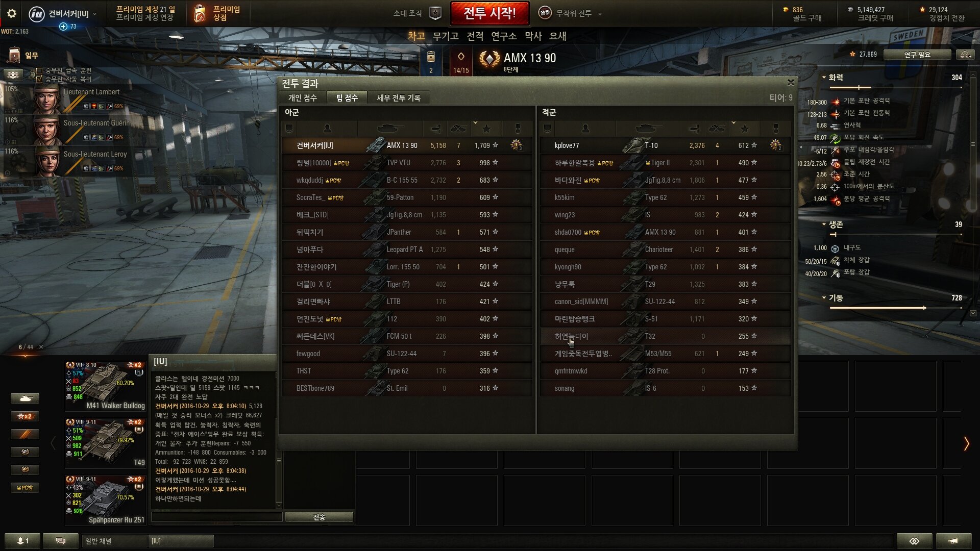Switch to the 개인 점수 tab

[x=303, y=98]
